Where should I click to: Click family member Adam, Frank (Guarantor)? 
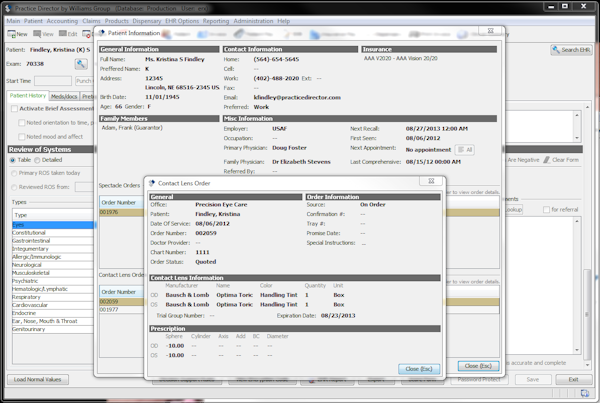coord(132,128)
